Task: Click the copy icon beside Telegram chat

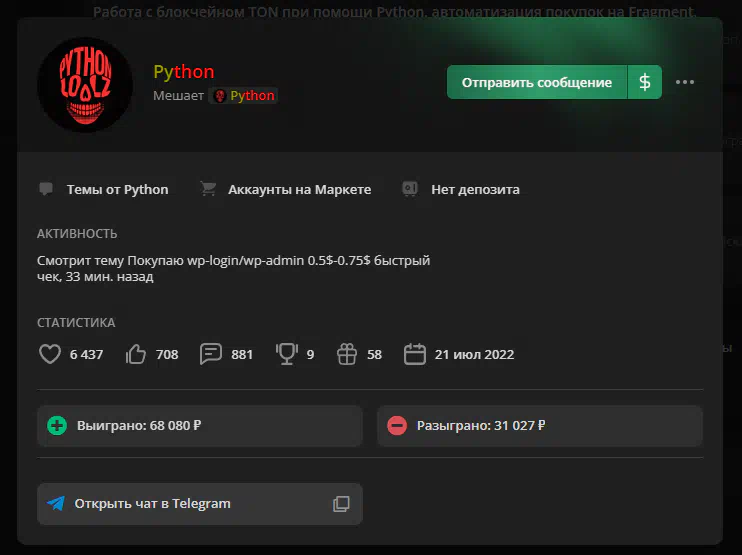Action: [x=342, y=504]
